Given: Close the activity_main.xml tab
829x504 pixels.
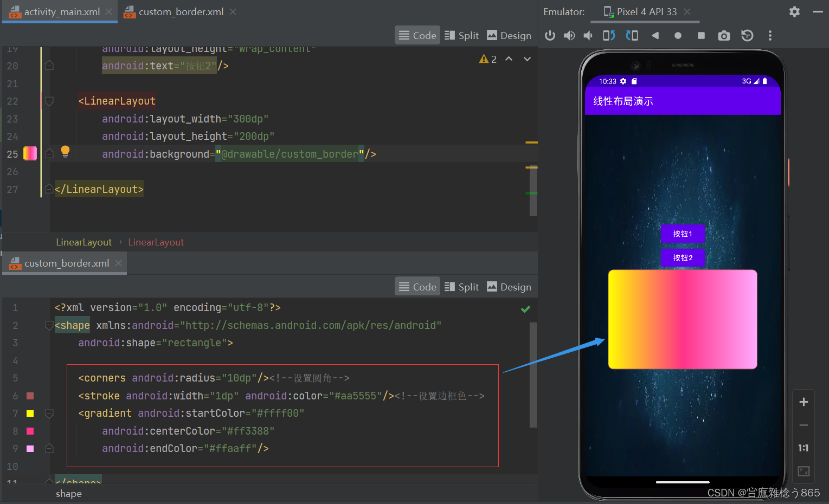Looking at the screenshot, I should coord(109,11).
